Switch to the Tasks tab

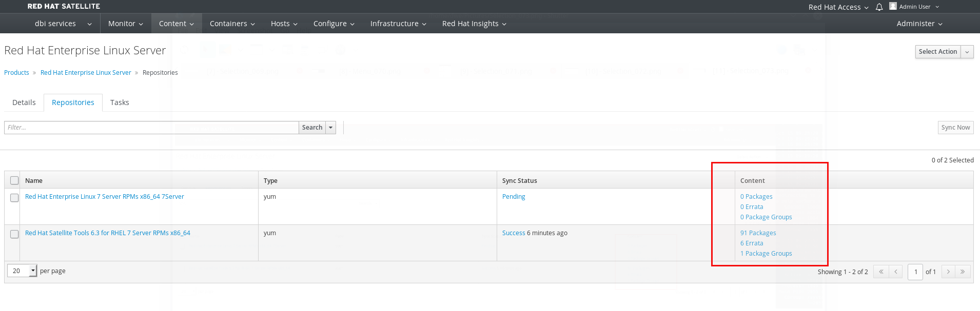pos(120,102)
